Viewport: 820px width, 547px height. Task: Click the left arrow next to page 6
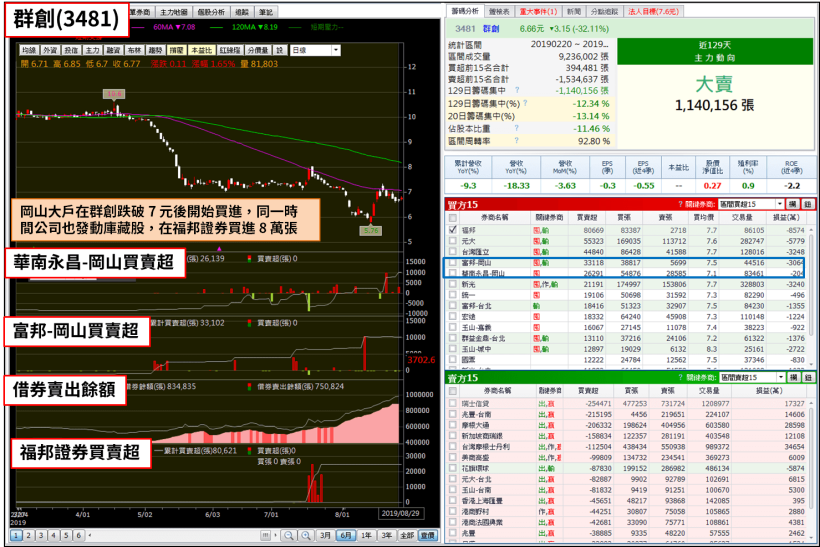click(90, 535)
